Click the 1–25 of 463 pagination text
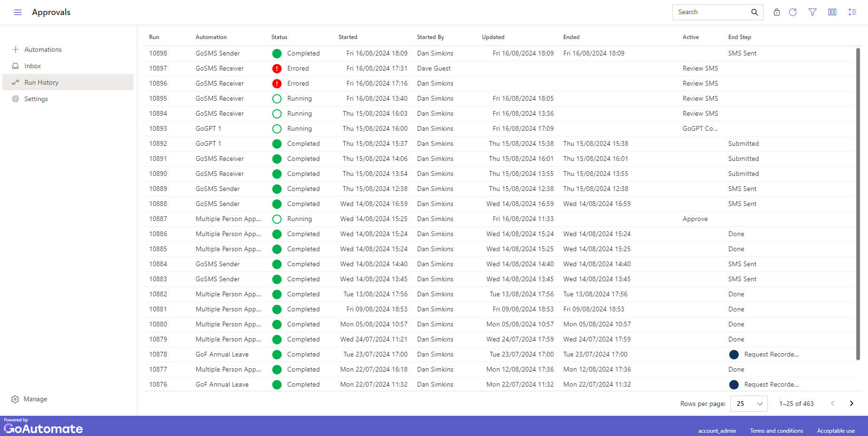 point(796,404)
